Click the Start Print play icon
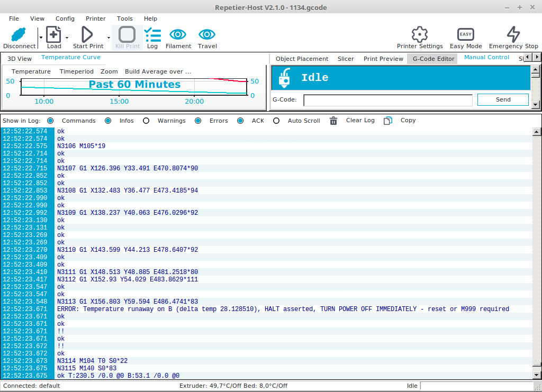Image resolution: width=542 pixels, height=392 pixels. point(87,34)
